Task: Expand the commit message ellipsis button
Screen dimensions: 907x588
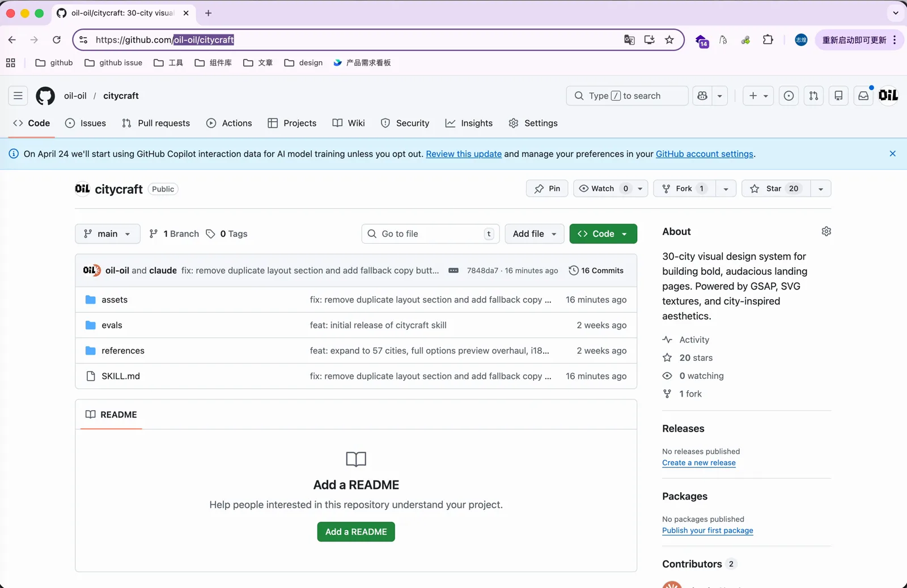Action: [x=453, y=271]
